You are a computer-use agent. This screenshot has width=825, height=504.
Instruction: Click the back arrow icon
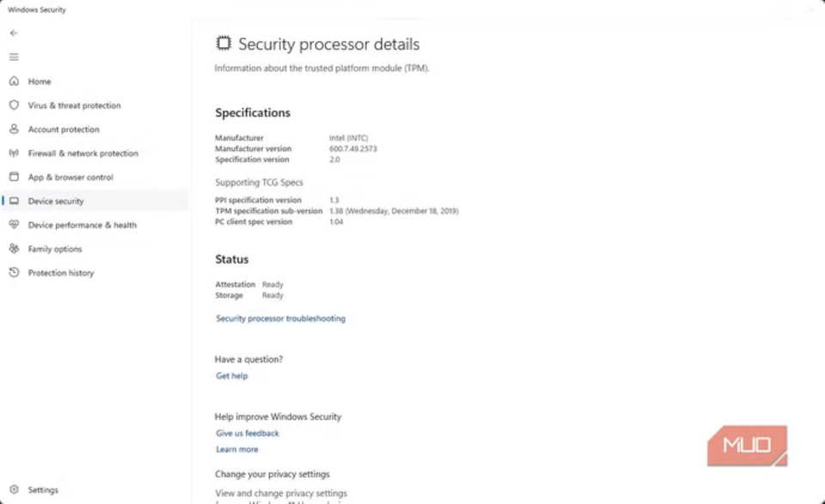(x=13, y=33)
